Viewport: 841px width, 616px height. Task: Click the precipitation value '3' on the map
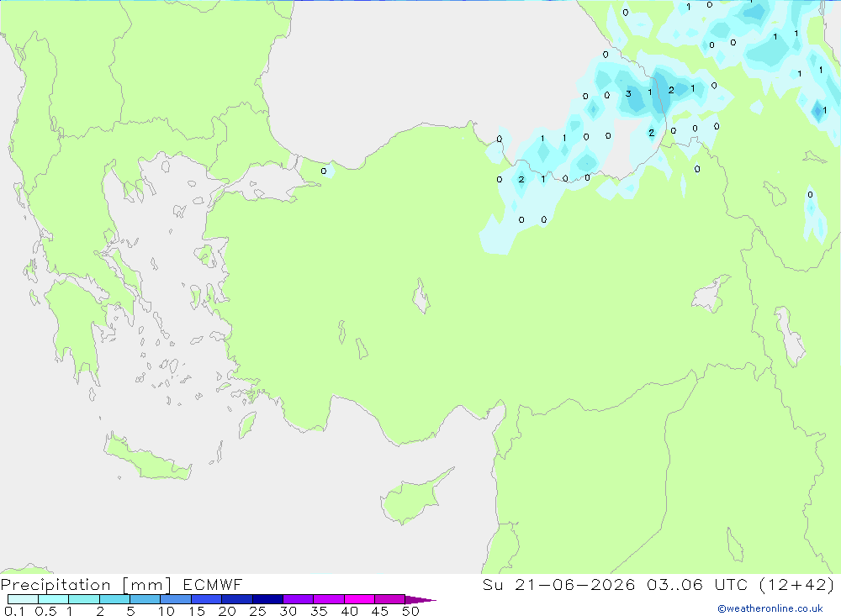[x=628, y=94]
